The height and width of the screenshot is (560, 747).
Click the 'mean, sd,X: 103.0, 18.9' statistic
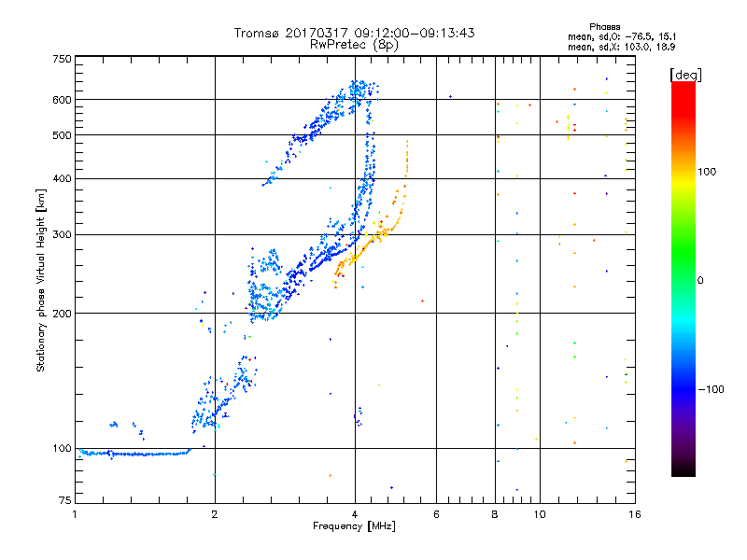point(622,47)
